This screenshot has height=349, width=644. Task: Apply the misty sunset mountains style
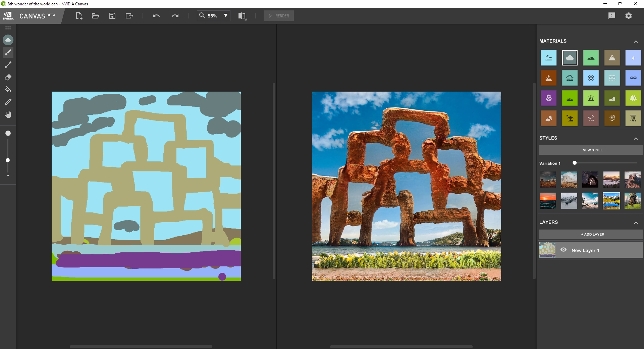click(x=611, y=180)
